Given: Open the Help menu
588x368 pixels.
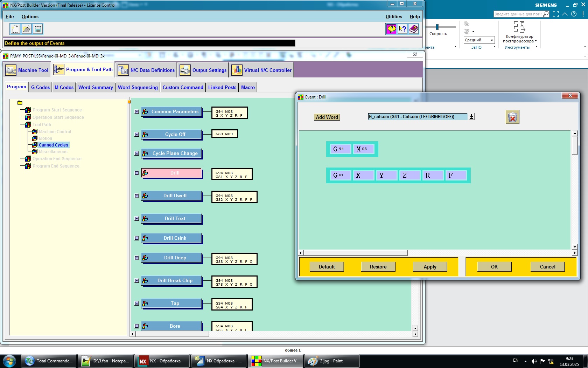Looking at the screenshot, I should pos(415,16).
